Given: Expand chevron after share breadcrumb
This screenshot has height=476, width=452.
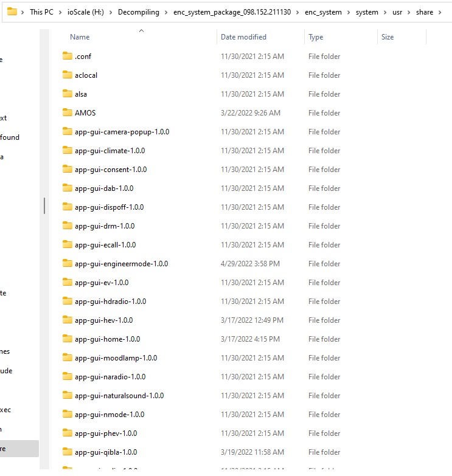Looking at the screenshot, I should click(x=440, y=12).
